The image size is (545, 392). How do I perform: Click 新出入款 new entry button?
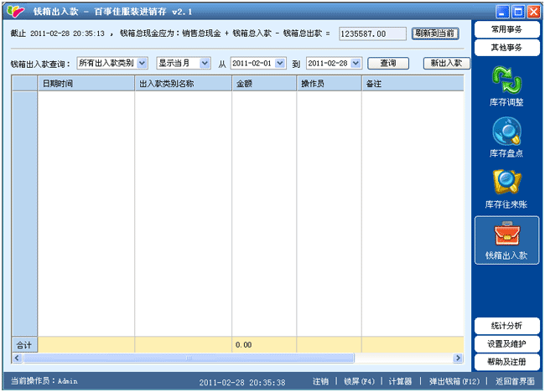(444, 63)
